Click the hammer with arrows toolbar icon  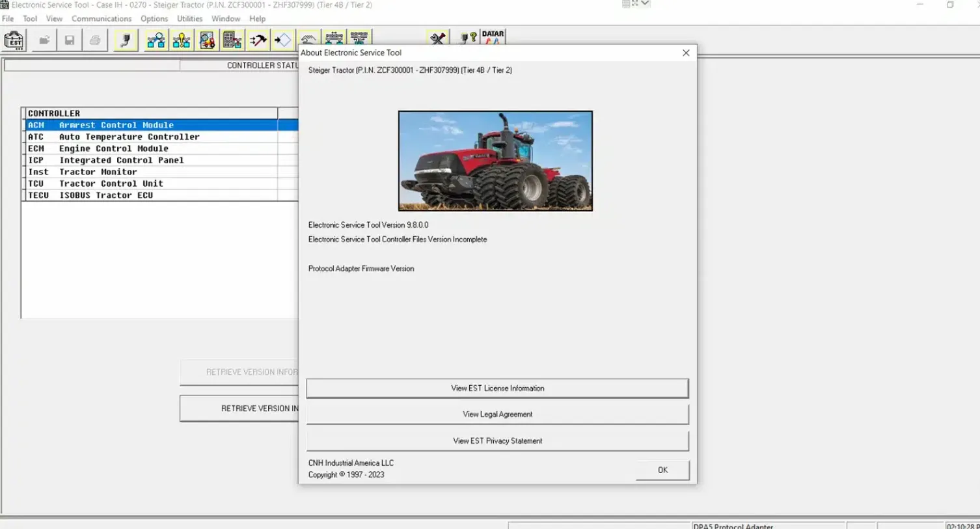click(258, 40)
